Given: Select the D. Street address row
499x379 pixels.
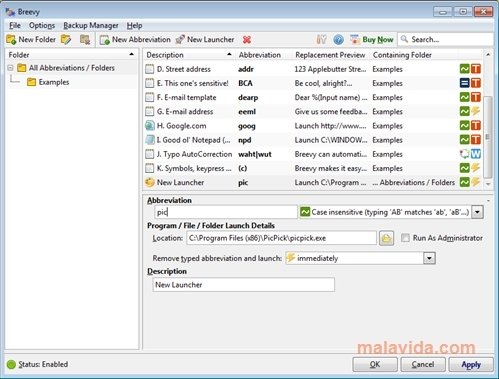Looking at the screenshot, I should pos(313,69).
